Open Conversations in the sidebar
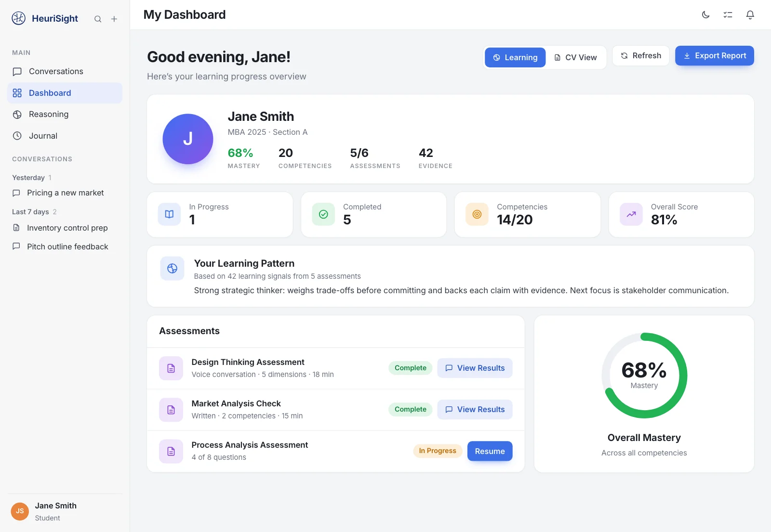771x532 pixels. coord(65,71)
